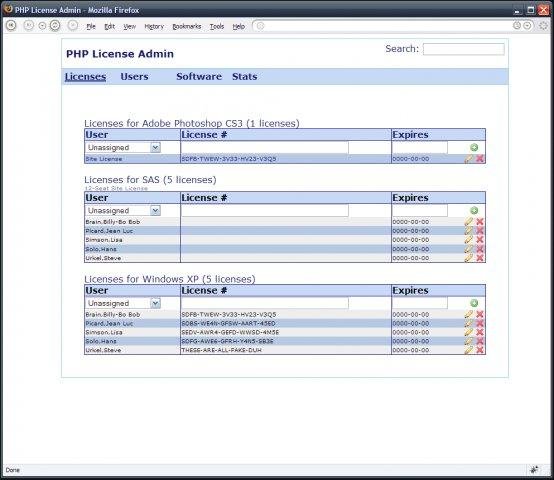Click the Licenses for Windows XP (5 licenses) heading
The height and width of the screenshot is (480, 554).
(170, 279)
